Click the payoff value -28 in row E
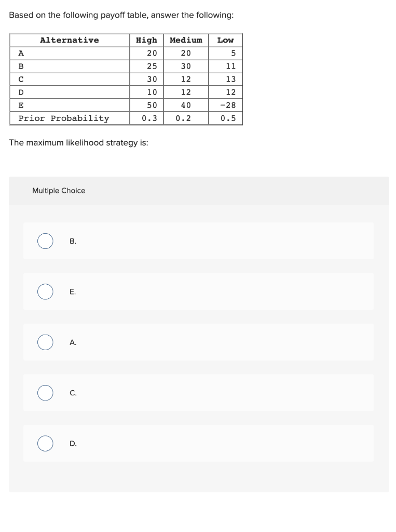This screenshot has width=396, height=532. pos(227,105)
